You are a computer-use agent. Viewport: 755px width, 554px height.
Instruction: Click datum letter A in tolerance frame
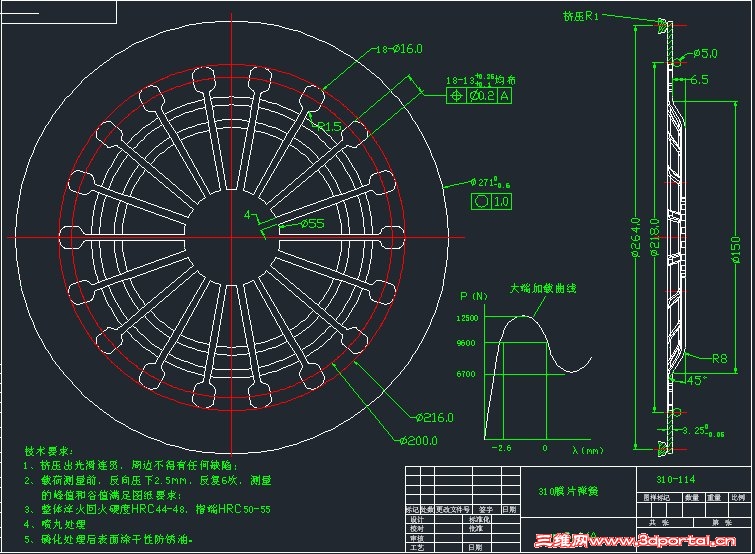coord(504,96)
